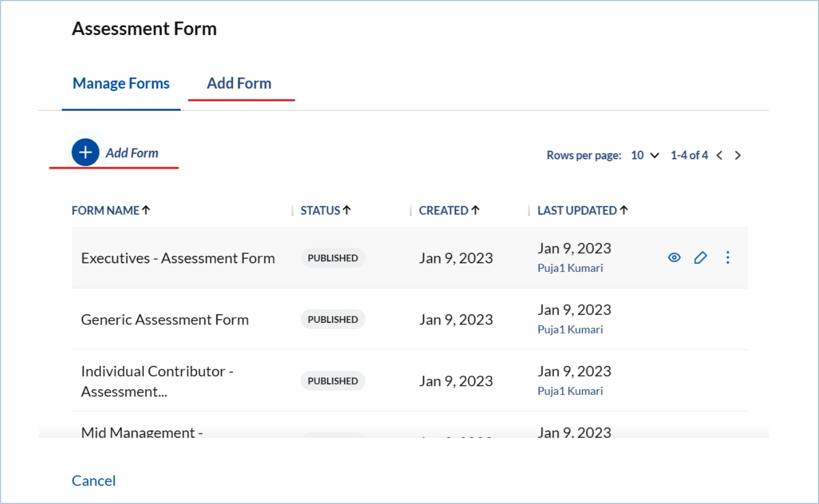
Task: Expand Rows per page dropdown
Action: (645, 156)
